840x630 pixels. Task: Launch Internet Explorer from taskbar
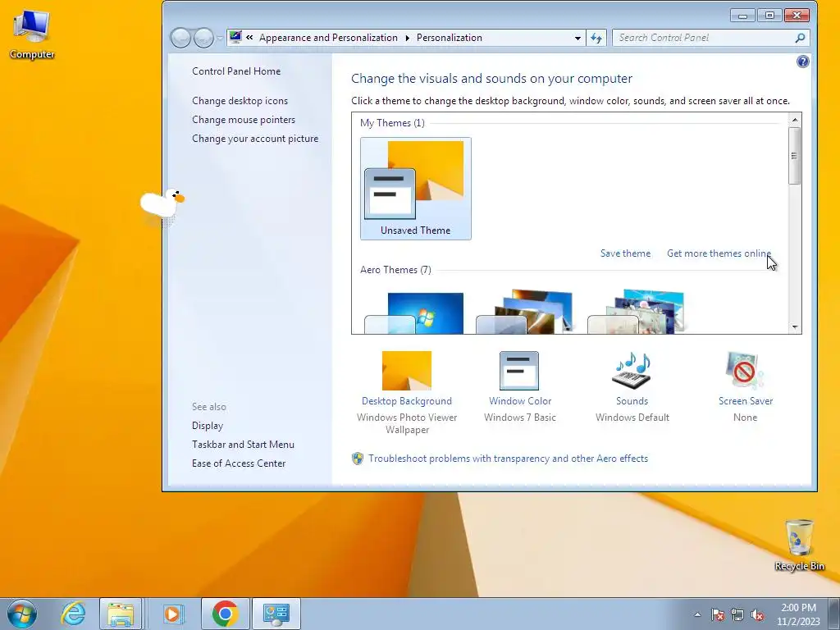coord(72,614)
